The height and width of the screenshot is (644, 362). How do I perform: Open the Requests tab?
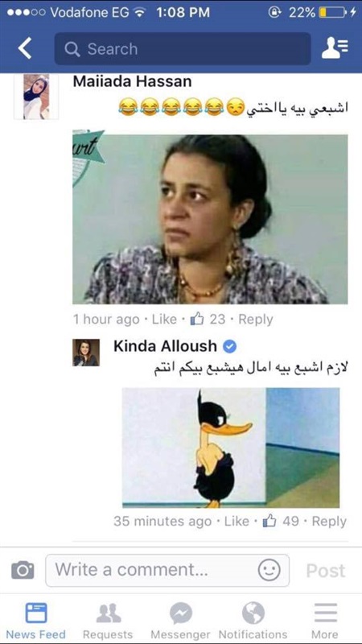(108, 621)
